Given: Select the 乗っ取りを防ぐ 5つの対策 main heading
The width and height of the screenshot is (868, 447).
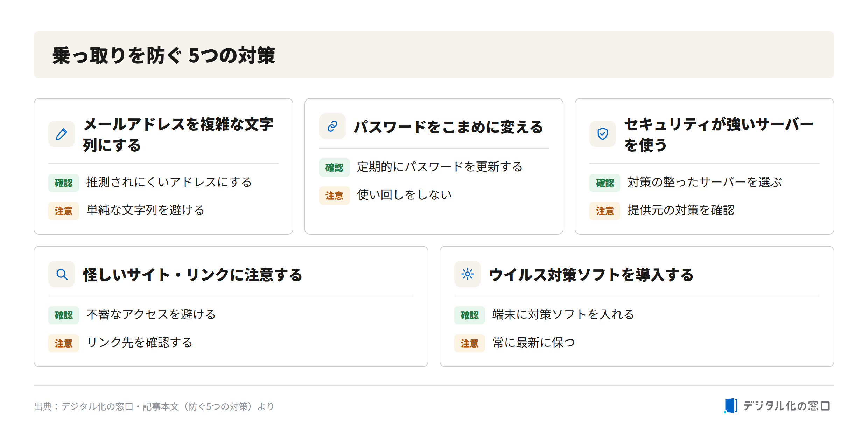Looking at the screenshot, I should click(164, 55).
